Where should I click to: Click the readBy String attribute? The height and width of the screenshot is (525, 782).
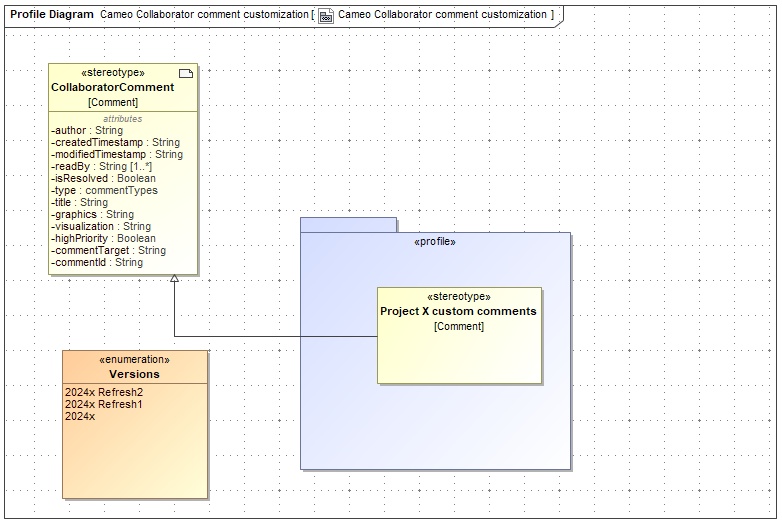(101, 167)
